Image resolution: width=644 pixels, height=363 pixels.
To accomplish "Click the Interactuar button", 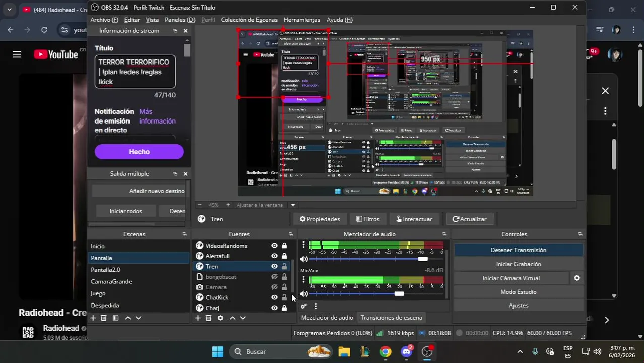I will tap(414, 219).
